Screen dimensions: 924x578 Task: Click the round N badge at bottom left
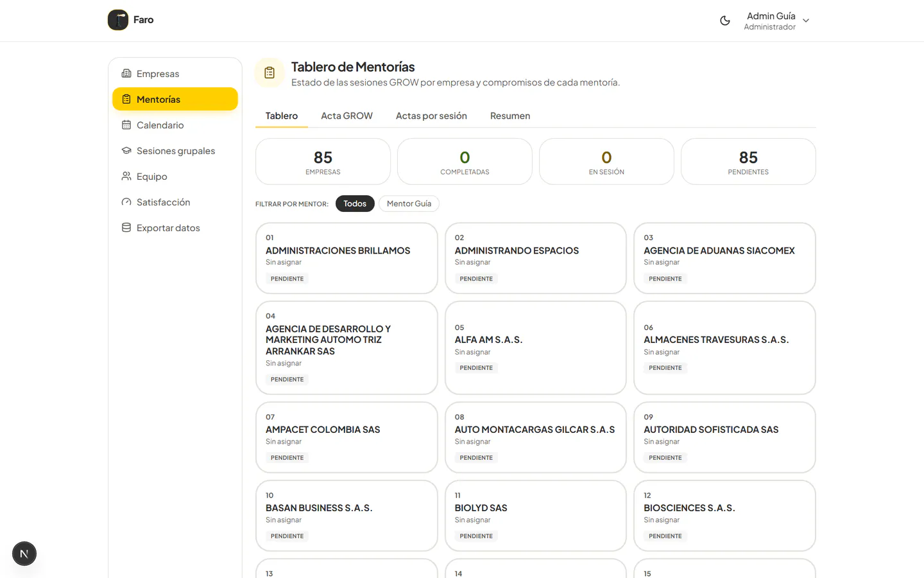(24, 554)
